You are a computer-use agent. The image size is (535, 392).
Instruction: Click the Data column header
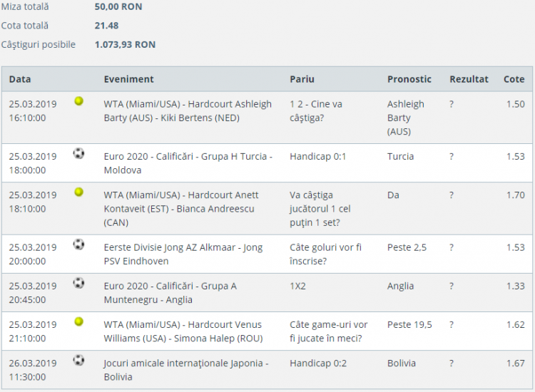click(x=20, y=79)
